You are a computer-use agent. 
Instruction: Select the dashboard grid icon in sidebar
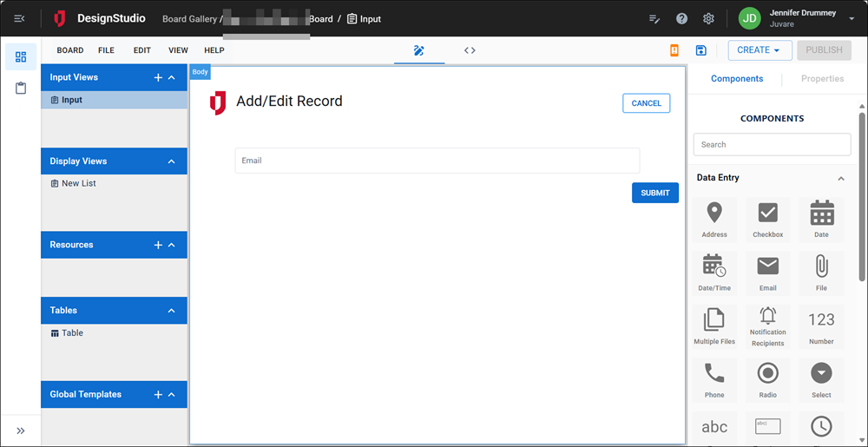(x=21, y=57)
